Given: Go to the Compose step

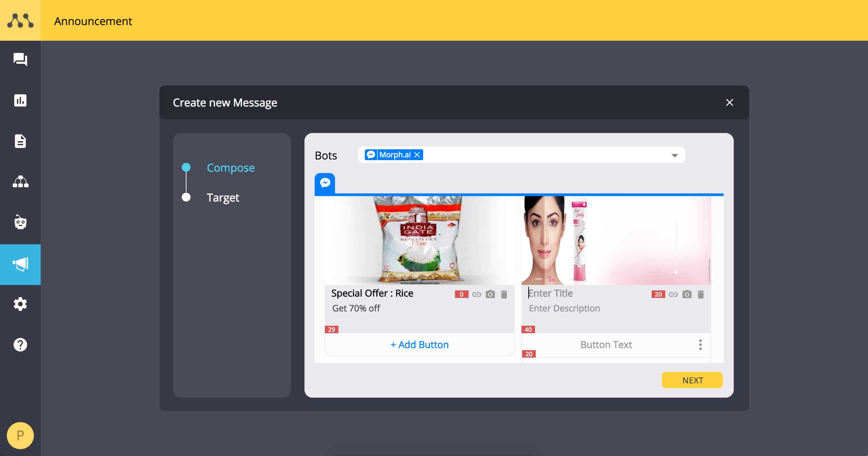Looking at the screenshot, I should coord(231,168).
